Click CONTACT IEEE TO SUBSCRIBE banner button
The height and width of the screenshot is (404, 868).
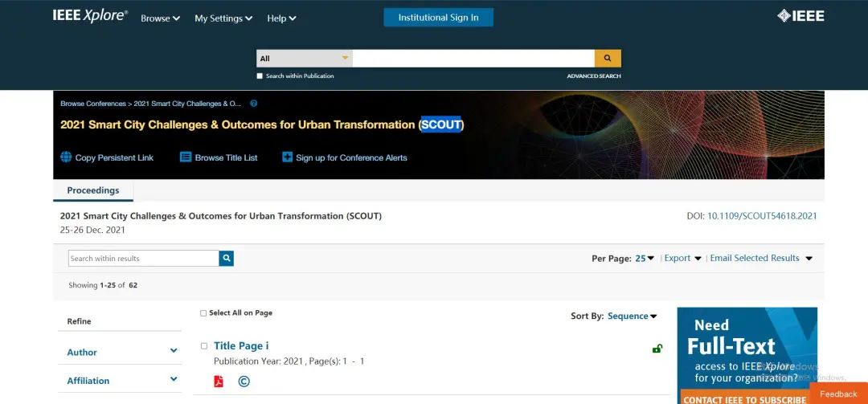pos(744,399)
